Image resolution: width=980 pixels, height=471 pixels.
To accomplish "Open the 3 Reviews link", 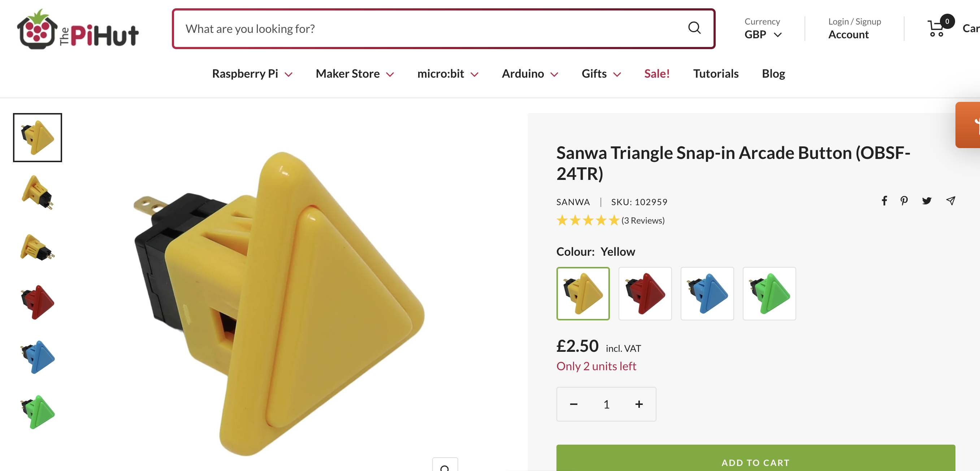I will 642,221.
